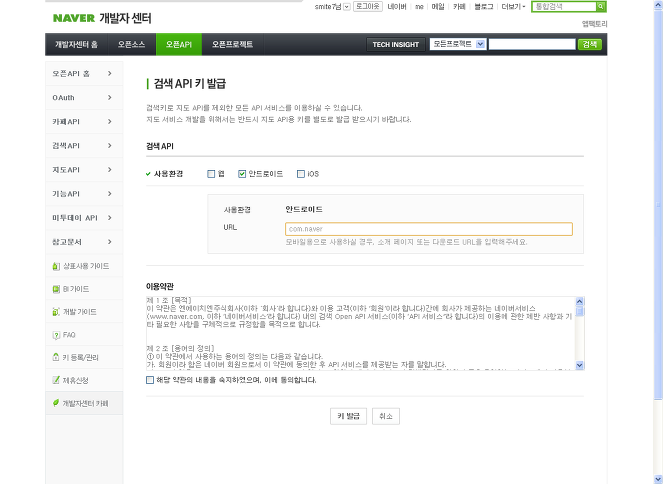Click the 상표사용 가이드 icon

[x=56, y=266]
